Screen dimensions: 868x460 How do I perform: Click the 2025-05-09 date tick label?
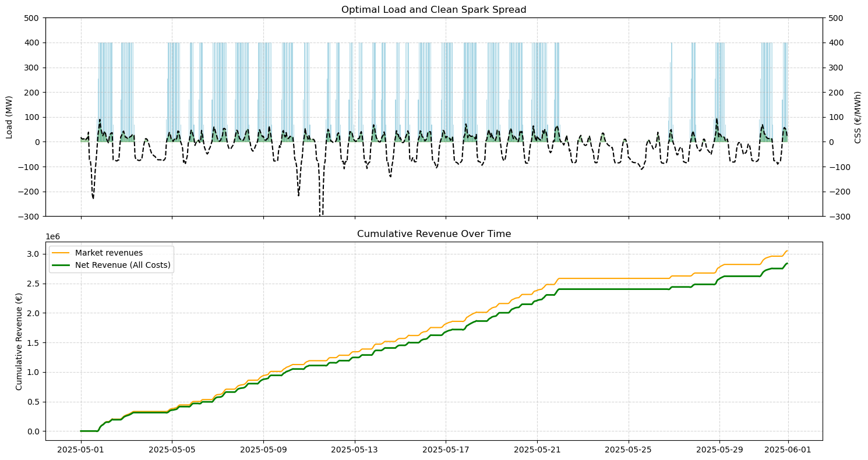click(263, 450)
